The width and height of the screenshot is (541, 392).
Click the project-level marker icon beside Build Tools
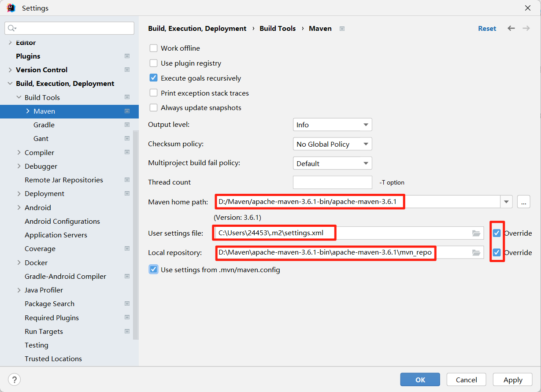coord(127,97)
